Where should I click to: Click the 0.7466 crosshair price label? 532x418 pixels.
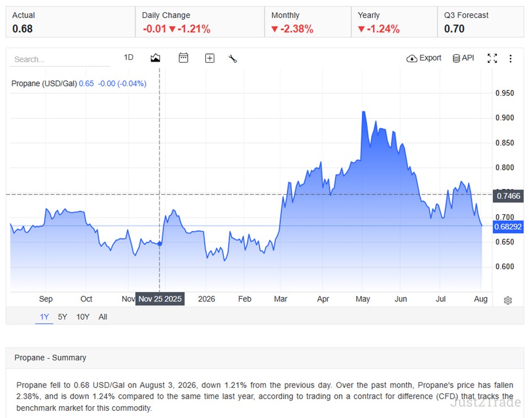508,196
